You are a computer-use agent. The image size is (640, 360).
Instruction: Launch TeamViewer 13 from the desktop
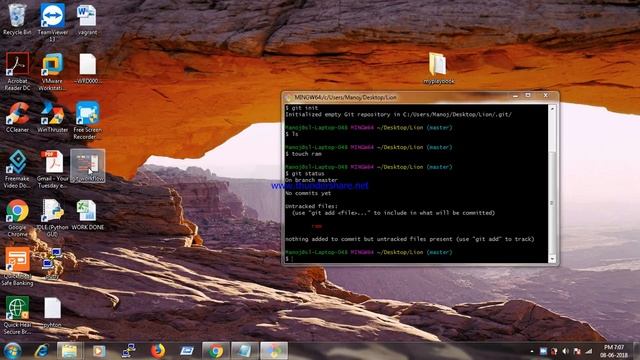click(x=52, y=22)
